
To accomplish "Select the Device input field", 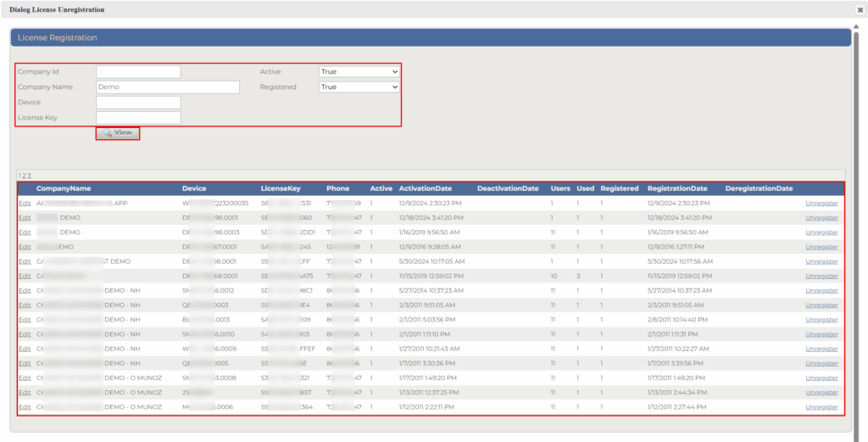I will [x=138, y=103].
